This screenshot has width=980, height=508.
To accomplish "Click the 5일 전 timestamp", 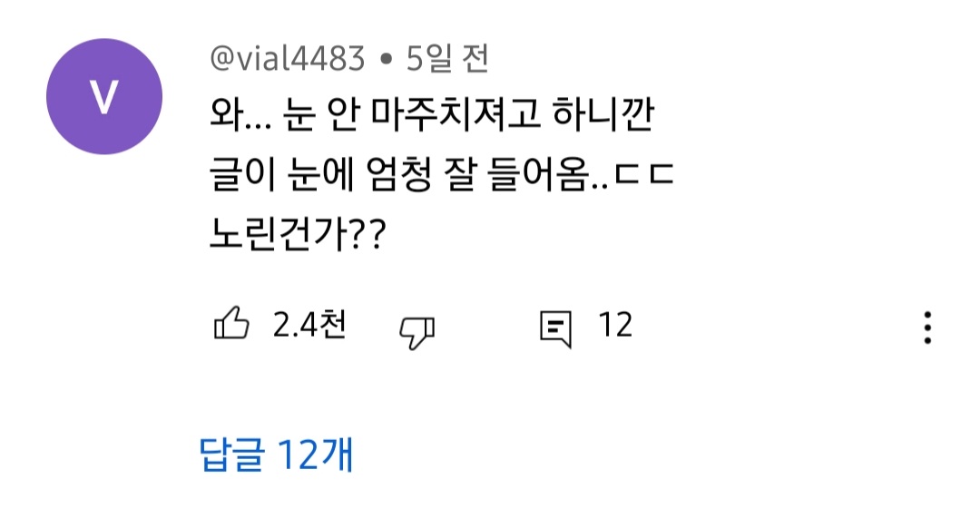I will coord(448,60).
